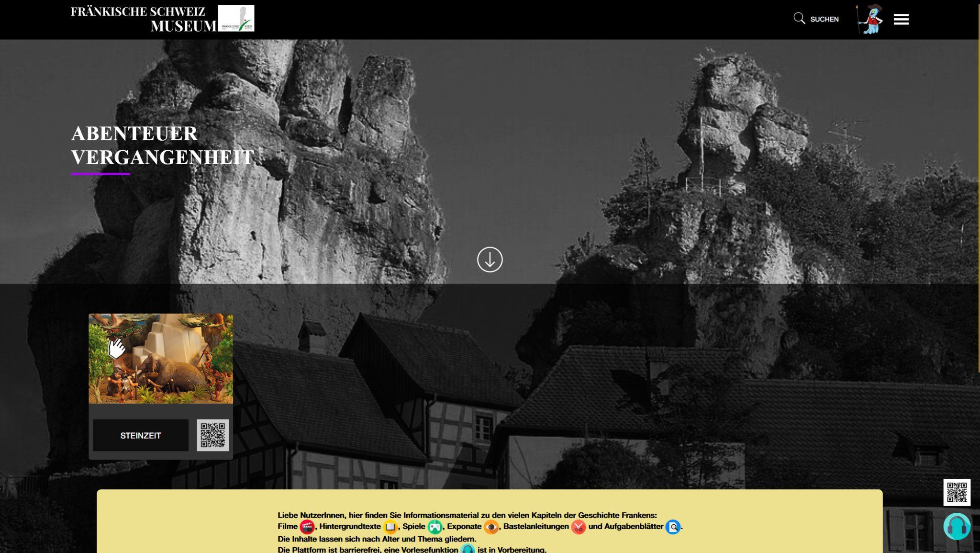Open the STEINZEIT button
Viewport: 980px width, 553px height.
coord(141,435)
